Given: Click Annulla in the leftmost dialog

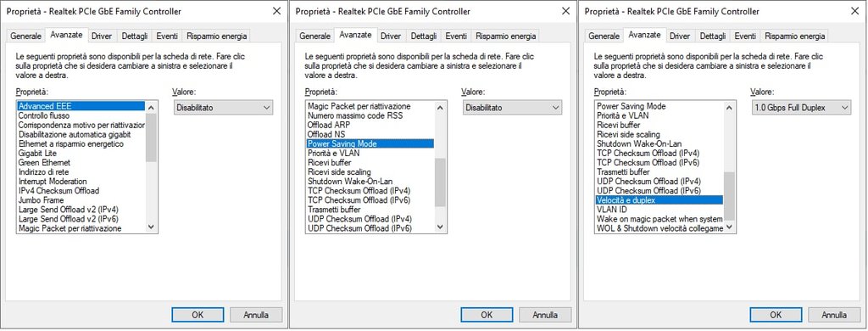Looking at the screenshot, I should pos(256,314).
